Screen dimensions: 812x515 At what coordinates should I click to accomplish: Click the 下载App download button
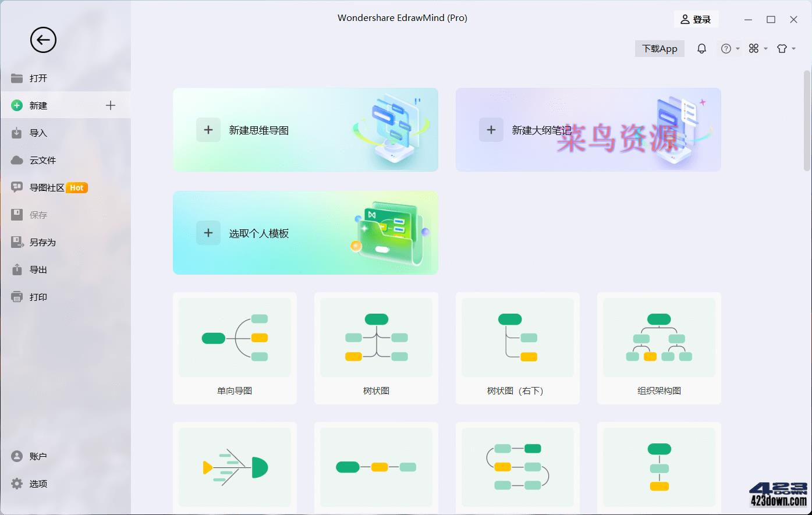(659, 48)
